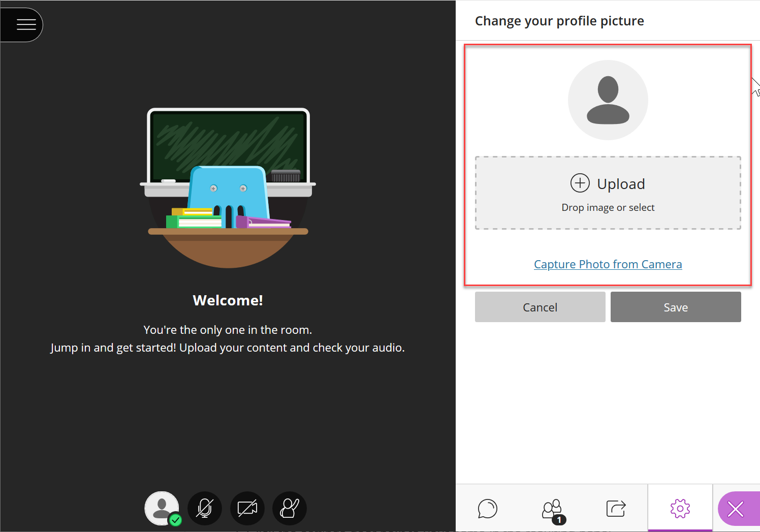Click the Save button
This screenshot has width=760, height=532.
pos(676,307)
